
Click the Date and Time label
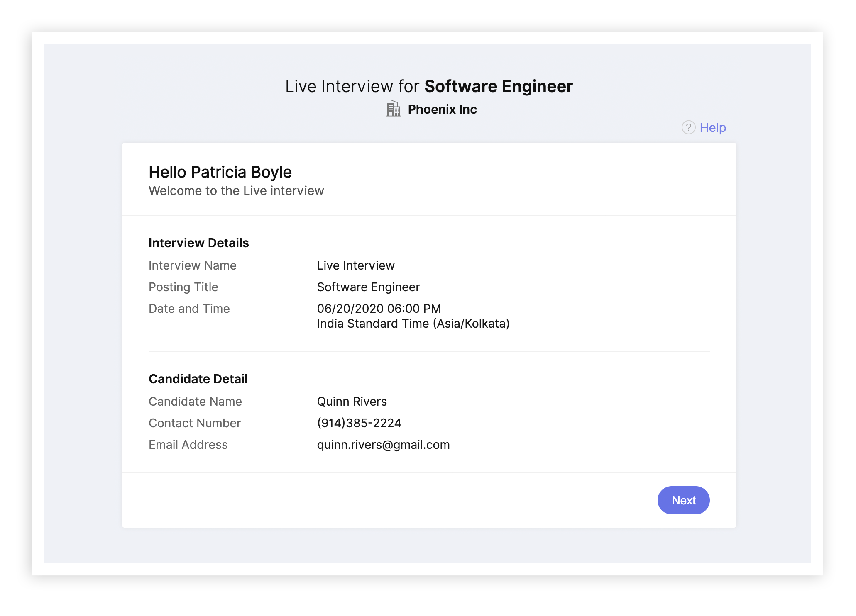coord(189,309)
